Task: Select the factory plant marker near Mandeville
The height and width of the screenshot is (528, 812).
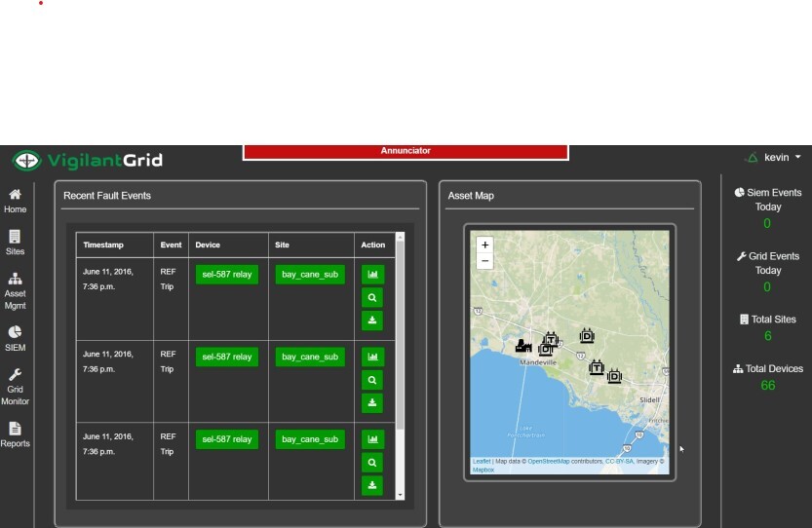Action: 523,345
